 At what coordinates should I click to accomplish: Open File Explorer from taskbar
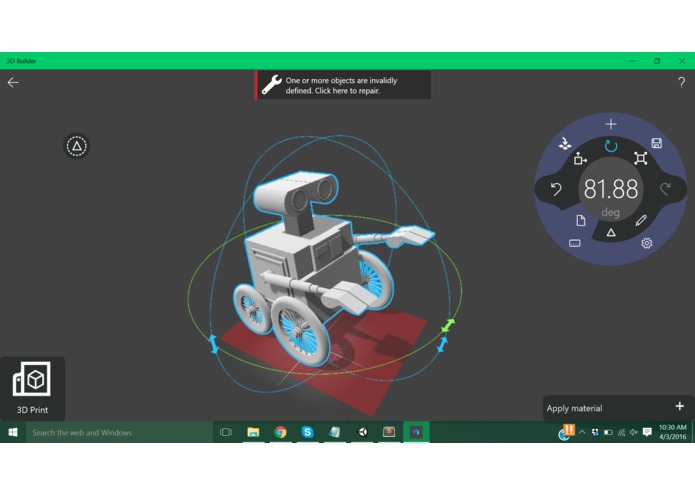(253, 432)
